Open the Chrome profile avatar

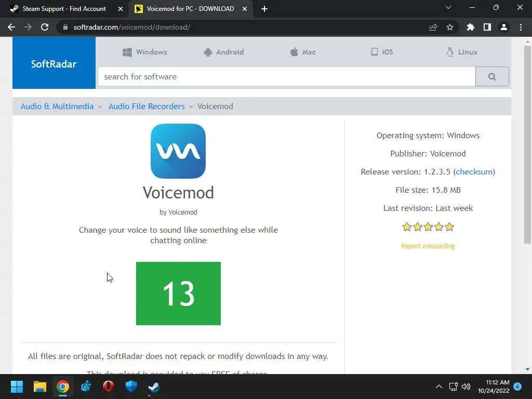tap(504, 27)
